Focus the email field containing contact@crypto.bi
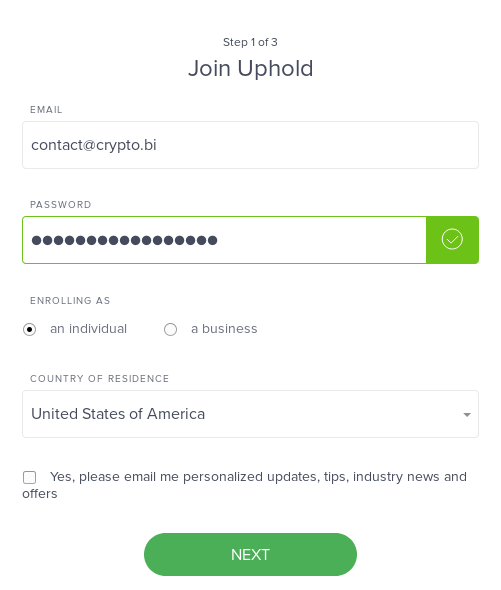 (x=250, y=145)
